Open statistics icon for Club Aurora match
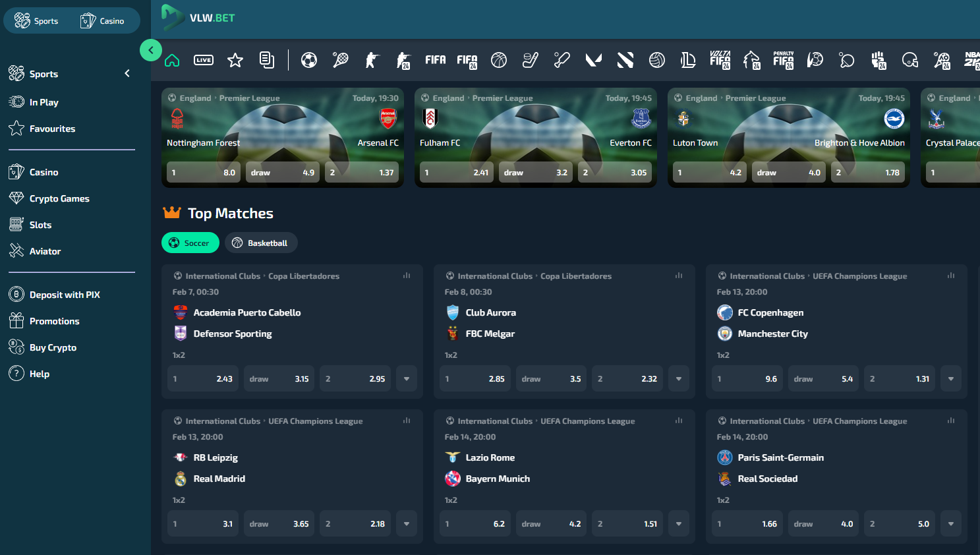The width and height of the screenshot is (980, 555). [x=679, y=276]
